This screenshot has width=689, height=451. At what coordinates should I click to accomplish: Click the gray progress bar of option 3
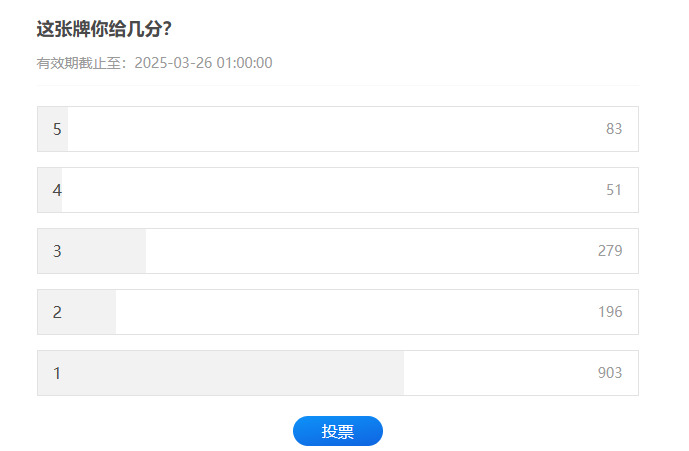click(92, 251)
